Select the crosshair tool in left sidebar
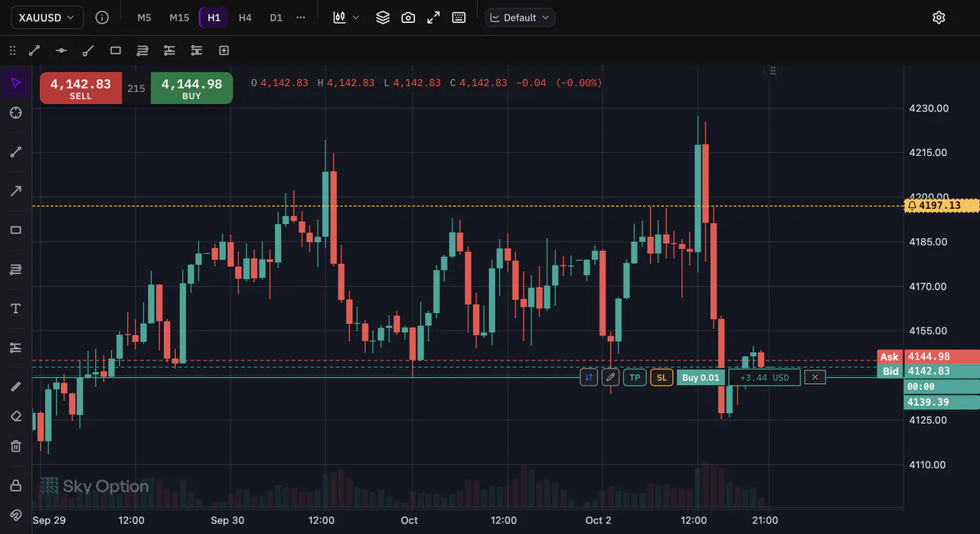Viewport: 980px width, 534px height. pos(15,112)
